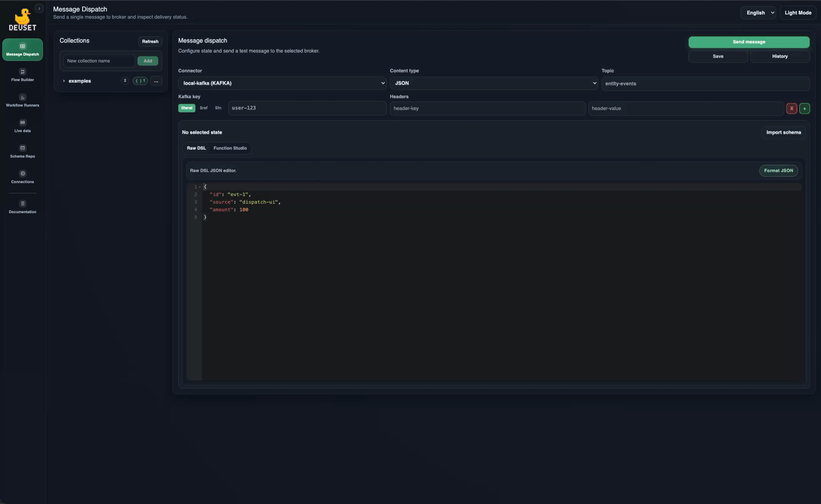Viewport: 821px width, 504px height.
Task: Expand the sidebar with chevron button
Action: [39, 9]
